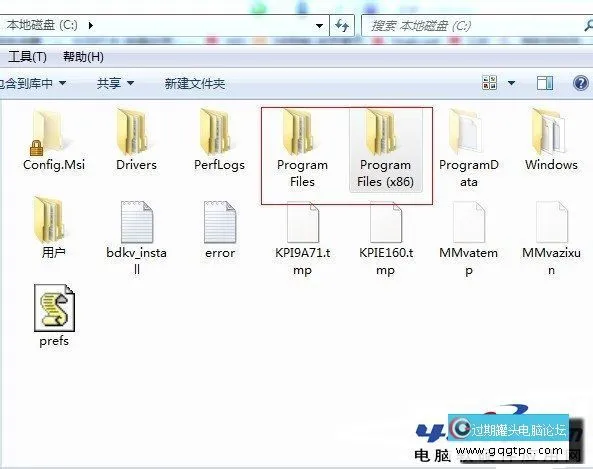The width and height of the screenshot is (593, 469).
Task: Click the search magnifier icon
Action: [588, 26]
